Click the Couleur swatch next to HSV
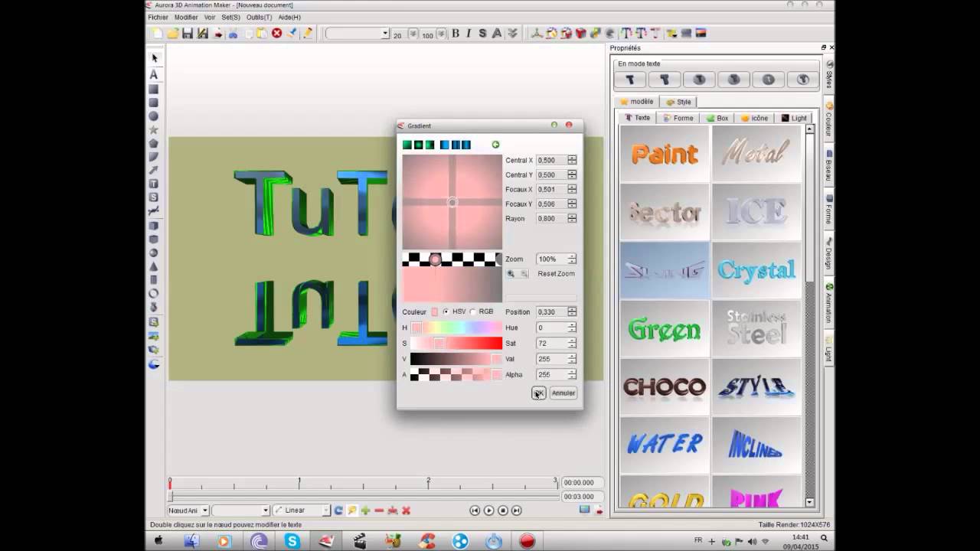This screenshot has height=551, width=980. point(434,312)
